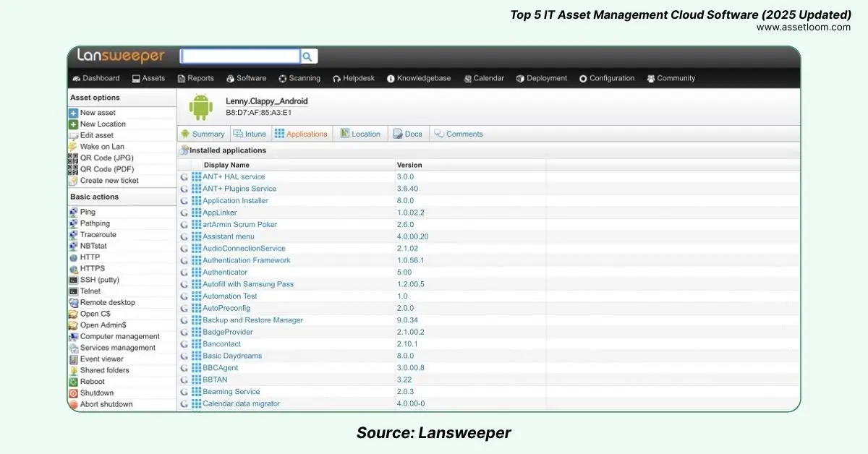Click the grid icon beside Beaming Service
This screenshot has height=454, width=868.
click(197, 391)
